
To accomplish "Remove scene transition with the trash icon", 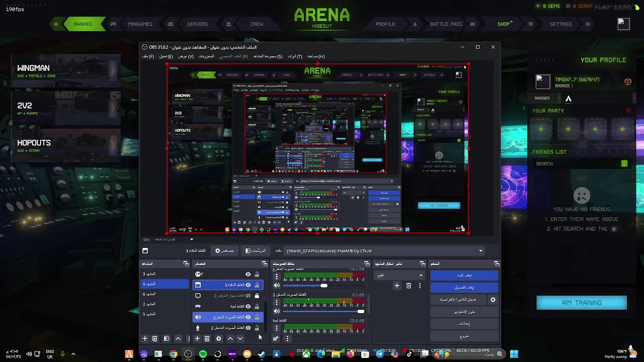I will click(409, 286).
